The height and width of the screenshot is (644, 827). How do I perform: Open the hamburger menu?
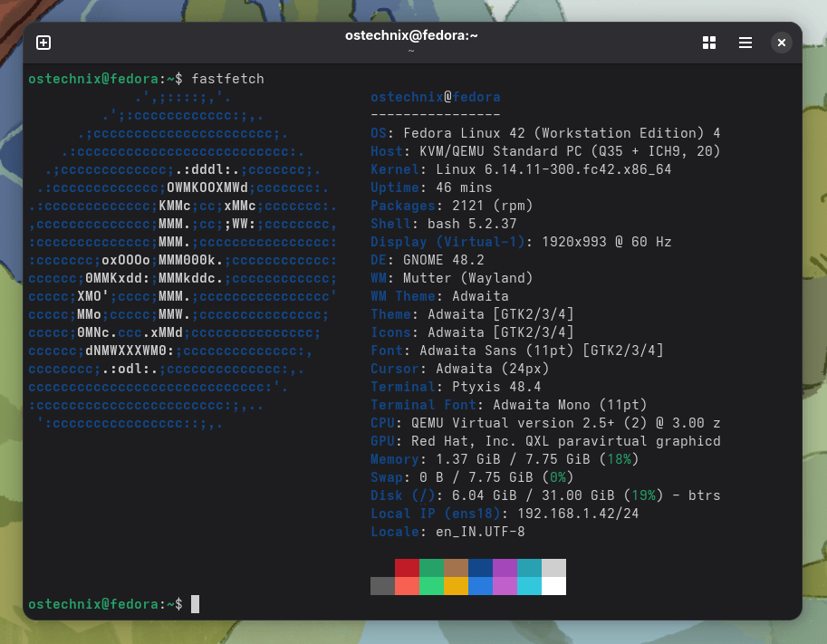[745, 42]
